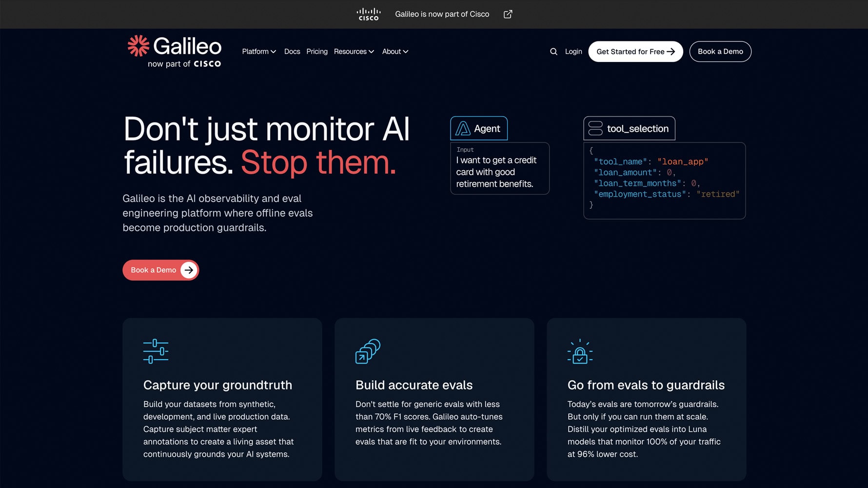
Task: Select the tool_selection label box
Action: (629, 128)
